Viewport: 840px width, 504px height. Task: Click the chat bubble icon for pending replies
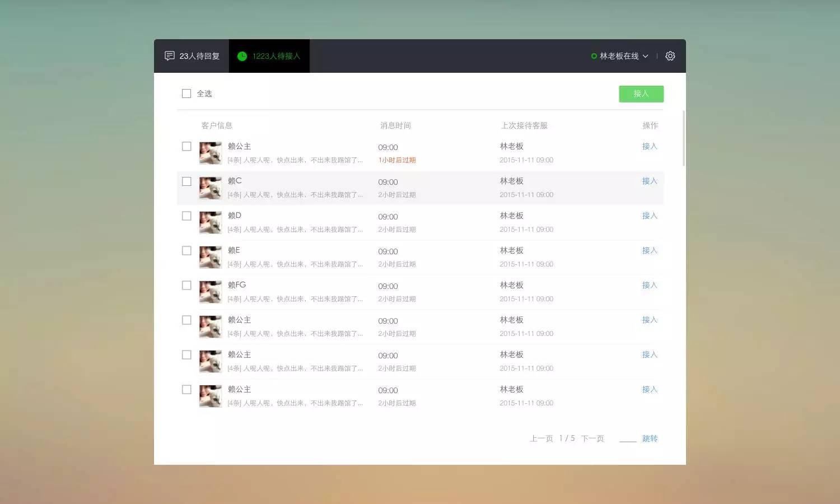tap(169, 56)
